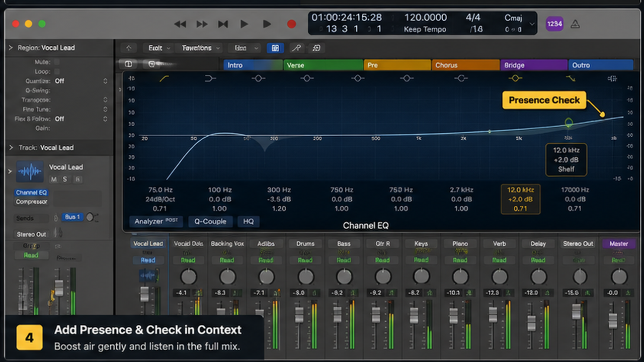Open the Compressor plugin slot
This screenshot has width=644, height=362.
(31, 202)
